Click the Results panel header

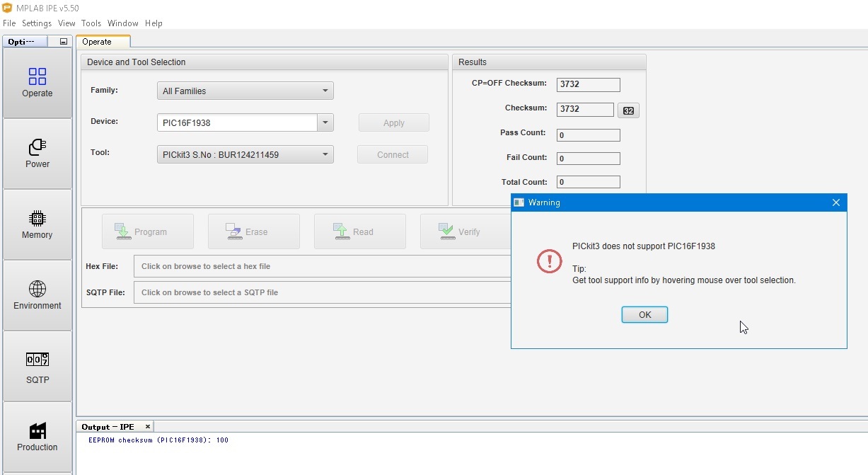[549, 62]
